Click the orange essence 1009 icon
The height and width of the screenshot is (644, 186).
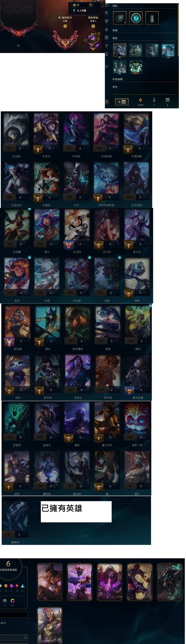140,100
